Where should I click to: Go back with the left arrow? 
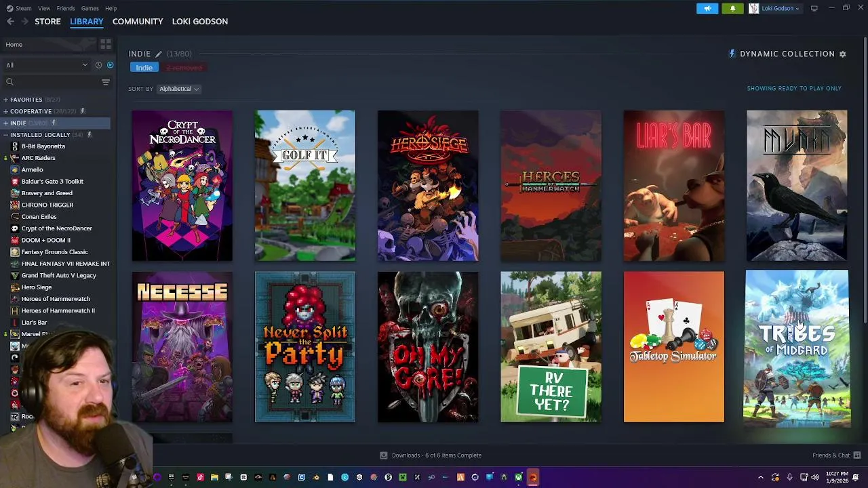(10, 21)
